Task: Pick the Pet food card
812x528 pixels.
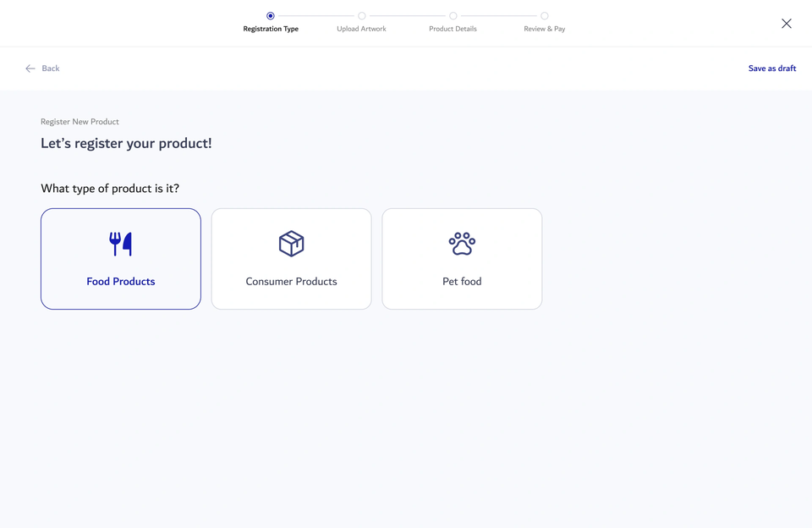Action: click(x=462, y=259)
